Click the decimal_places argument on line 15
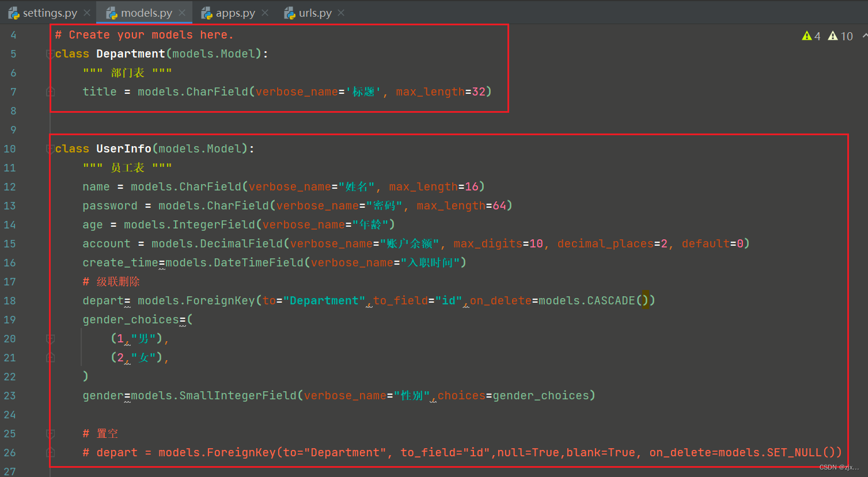This screenshot has height=477, width=868. 605,244
